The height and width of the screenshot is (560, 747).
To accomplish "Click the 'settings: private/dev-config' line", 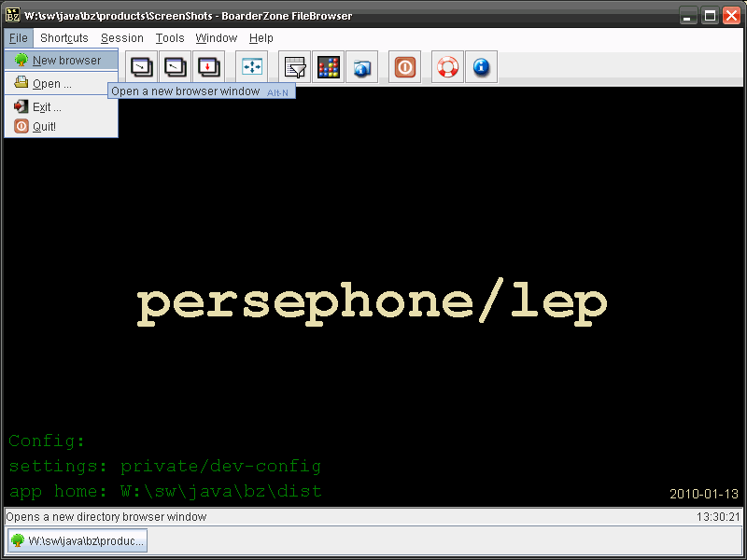I will click(x=165, y=466).
